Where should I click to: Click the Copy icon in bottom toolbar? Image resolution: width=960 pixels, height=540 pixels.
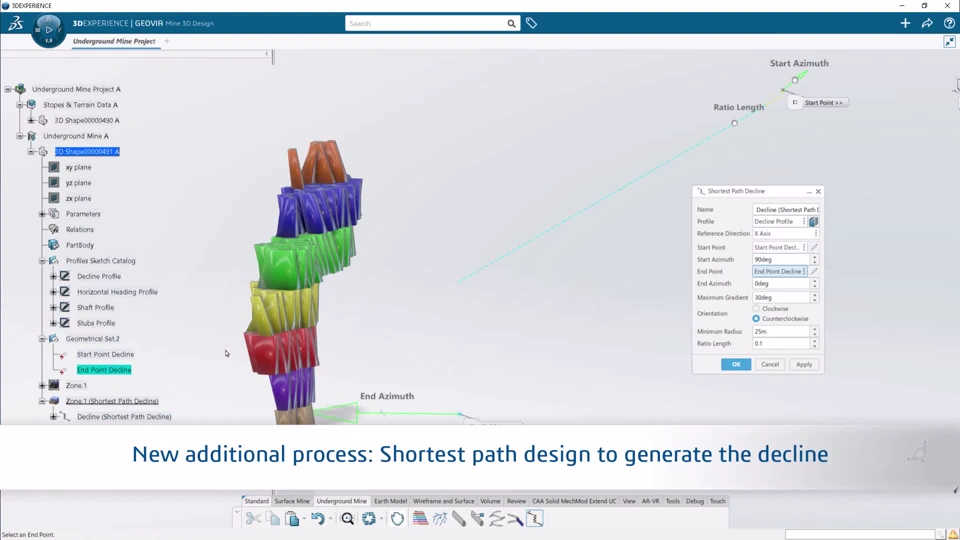click(x=273, y=519)
